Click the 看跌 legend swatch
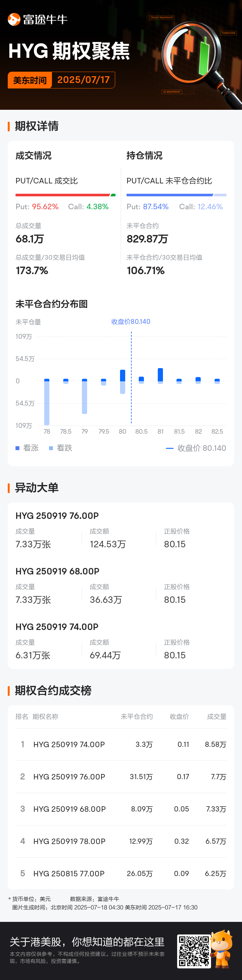The image size is (242, 980). pyautogui.click(x=51, y=448)
